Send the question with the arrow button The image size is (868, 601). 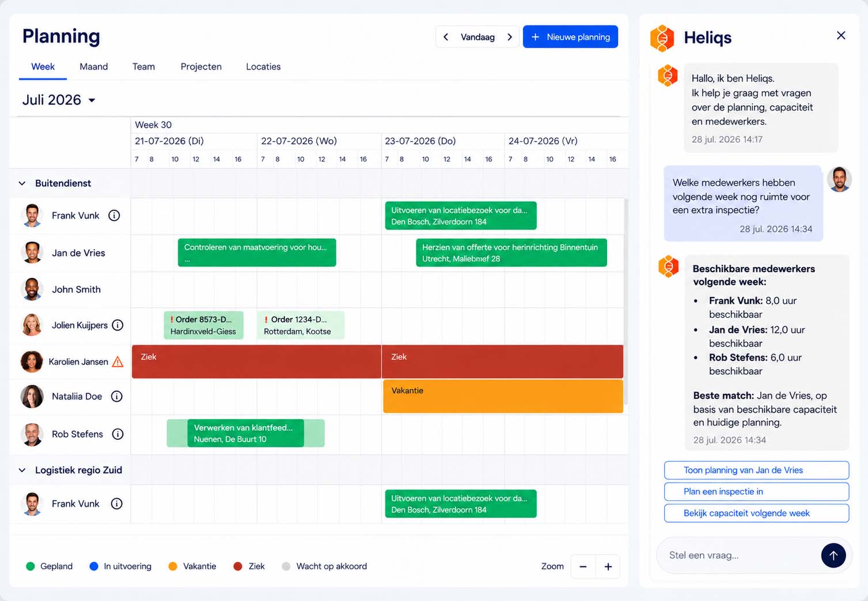(833, 555)
